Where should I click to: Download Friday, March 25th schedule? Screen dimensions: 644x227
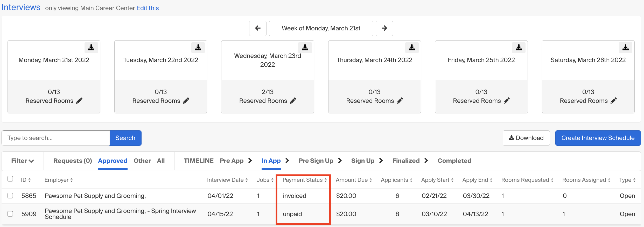[519, 48]
